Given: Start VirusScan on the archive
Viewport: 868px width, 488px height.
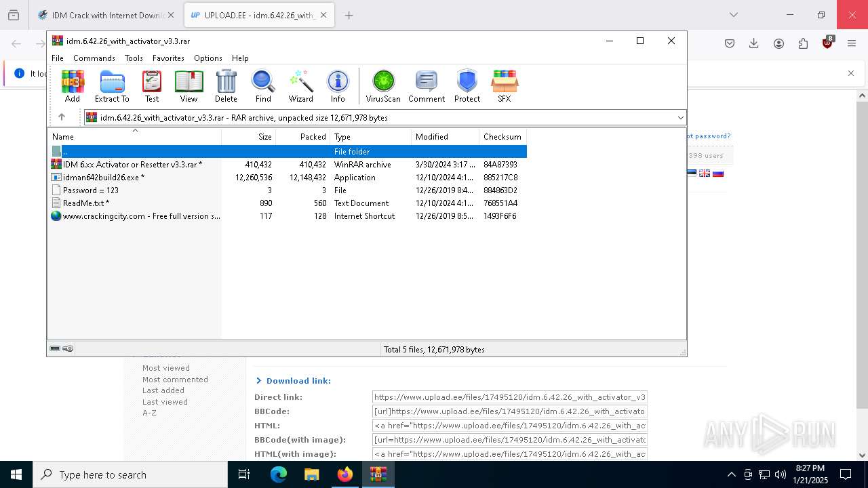Looking at the screenshot, I should click(x=383, y=86).
